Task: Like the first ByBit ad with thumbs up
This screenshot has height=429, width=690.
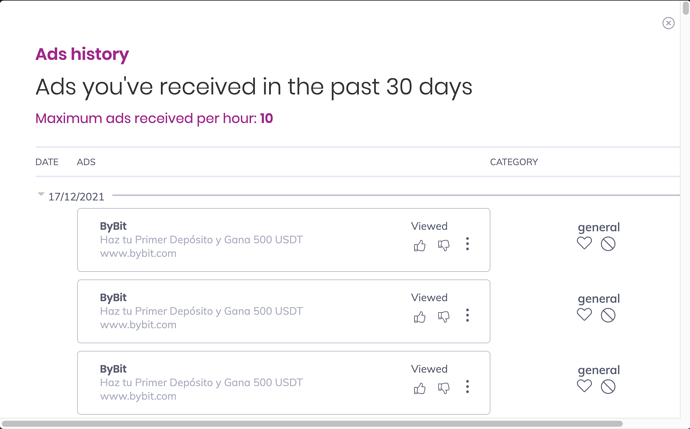Action: (420, 245)
